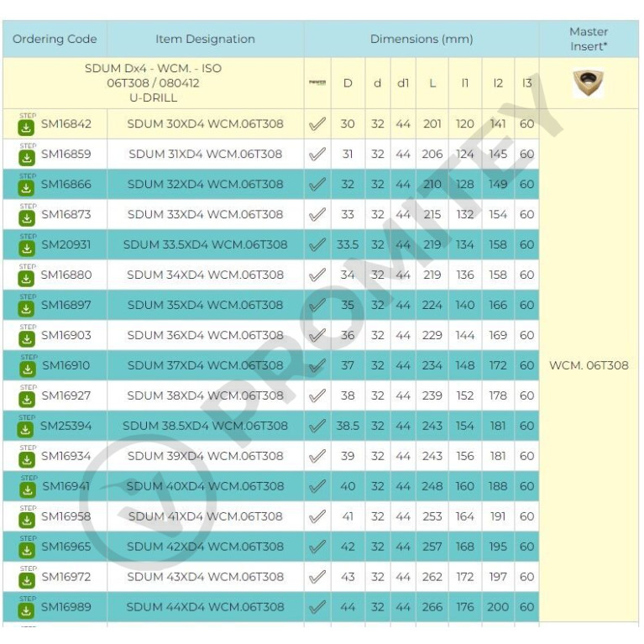This screenshot has height=644, width=644.
Task: Click the master insert product image
Action: coord(588,83)
